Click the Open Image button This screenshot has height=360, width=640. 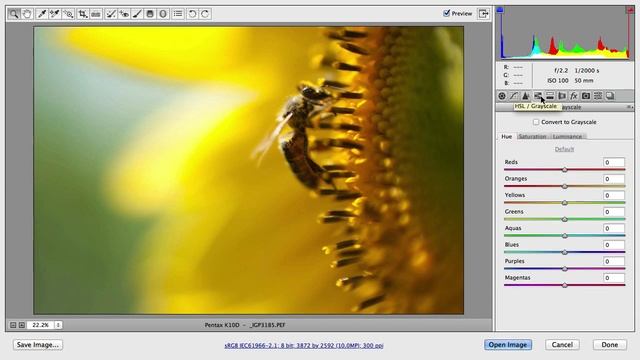pyautogui.click(x=508, y=345)
